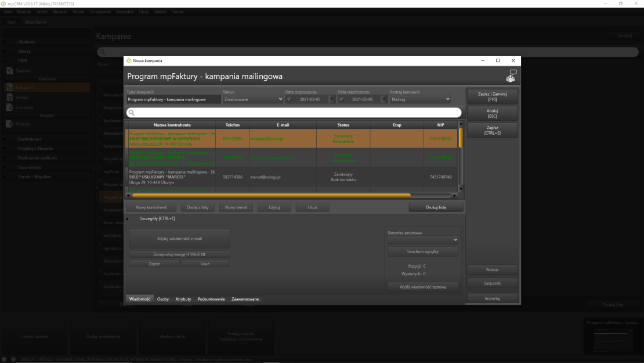Select the mlodziez@sklep.pl email cell
Screen dimensions: 644x363
click(283, 139)
